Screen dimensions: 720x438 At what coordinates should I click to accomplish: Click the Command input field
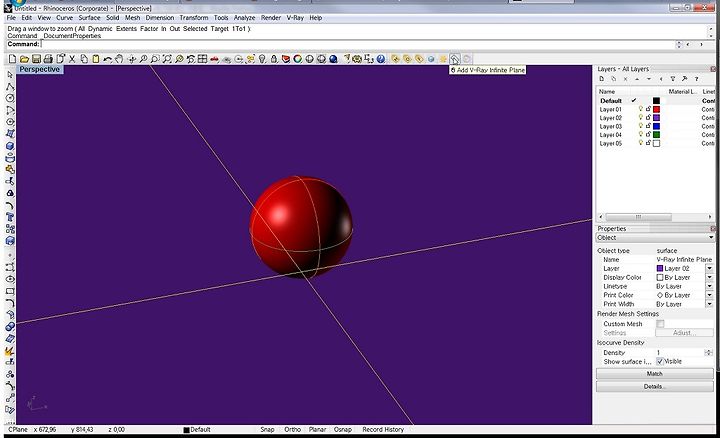(358, 44)
